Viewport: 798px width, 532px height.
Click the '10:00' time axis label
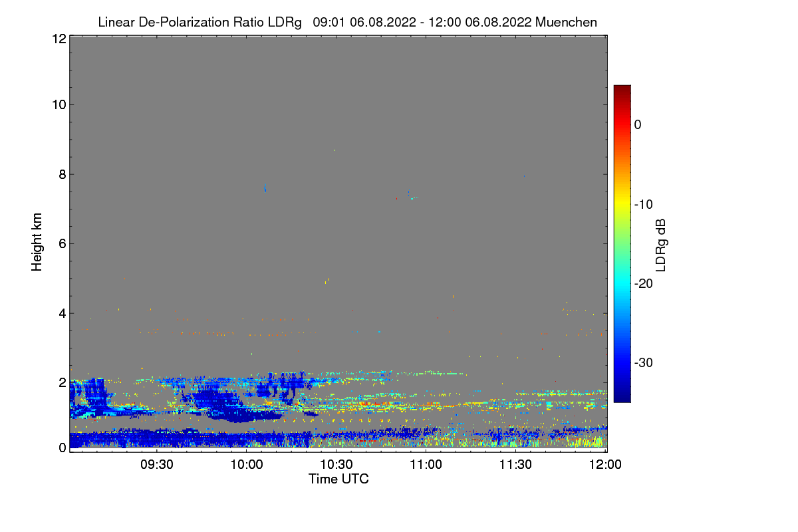tap(246, 464)
